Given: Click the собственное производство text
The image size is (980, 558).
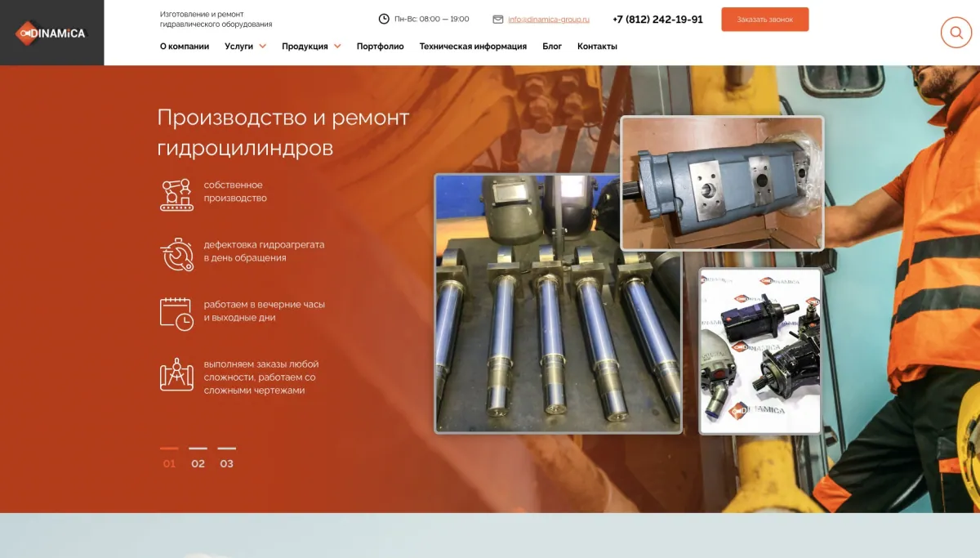Looking at the screenshot, I should click(x=235, y=191).
